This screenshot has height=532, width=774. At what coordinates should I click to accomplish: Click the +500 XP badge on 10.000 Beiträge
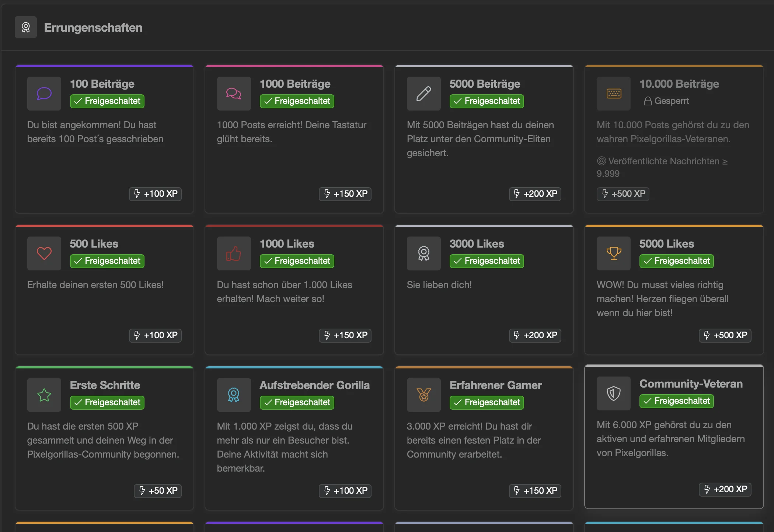[x=623, y=194]
